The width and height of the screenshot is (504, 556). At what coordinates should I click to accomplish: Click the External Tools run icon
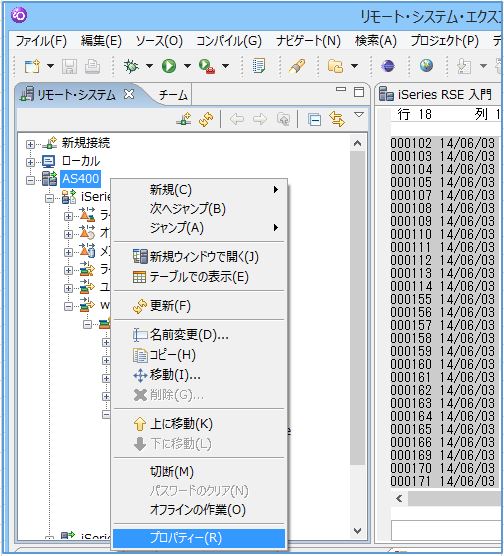pos(207,66)
